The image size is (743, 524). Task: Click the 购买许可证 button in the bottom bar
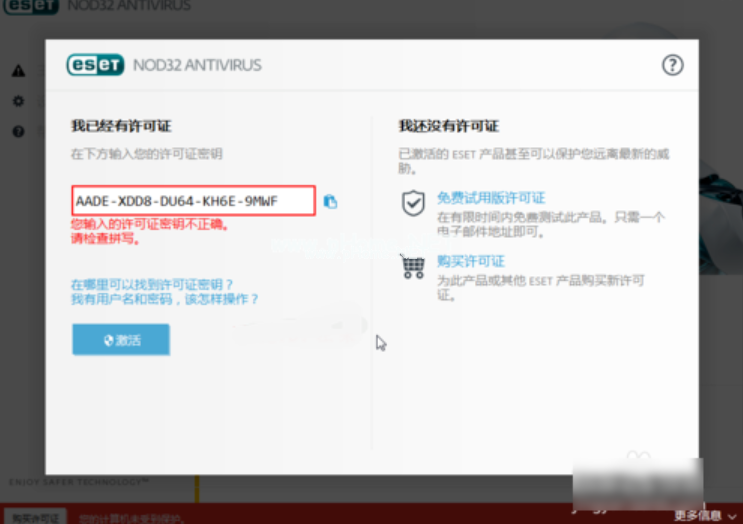[33, 516]
